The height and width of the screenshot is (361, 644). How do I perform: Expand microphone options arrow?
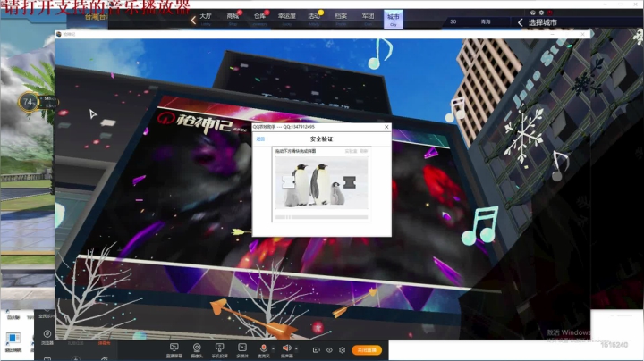[274, 349]
